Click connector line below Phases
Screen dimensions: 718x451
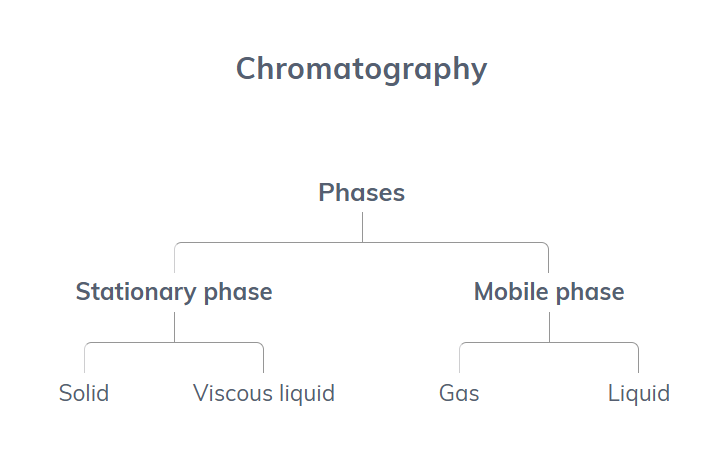click(x=362, y=227)
